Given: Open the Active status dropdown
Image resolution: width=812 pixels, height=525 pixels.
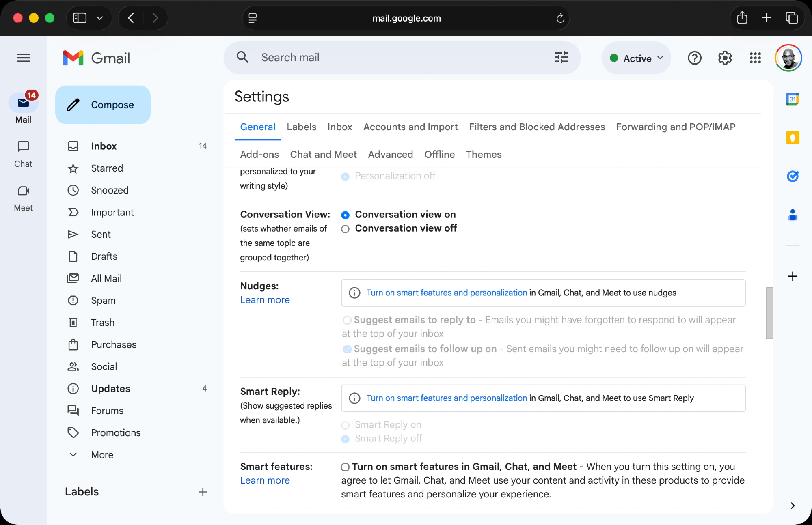Looking at the screenshot, I should (x=636, y=58).
